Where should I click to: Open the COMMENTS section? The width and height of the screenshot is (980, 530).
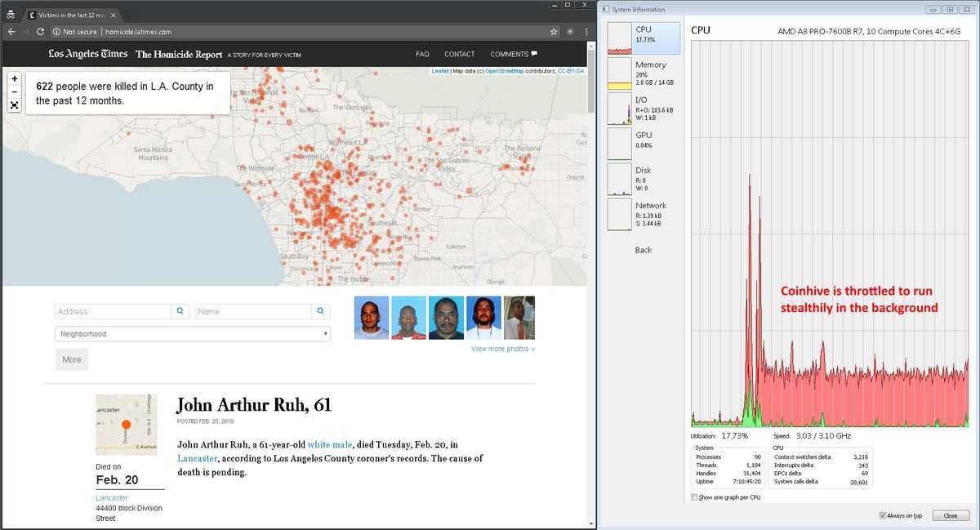(x=514, y=54)
